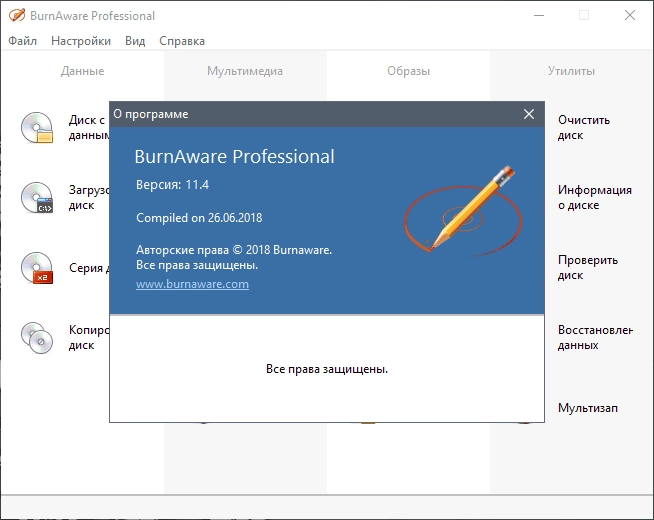This screenshot has height=520, width=654.
Task: Click the Копировать диск label
Action: click(89, 337)
